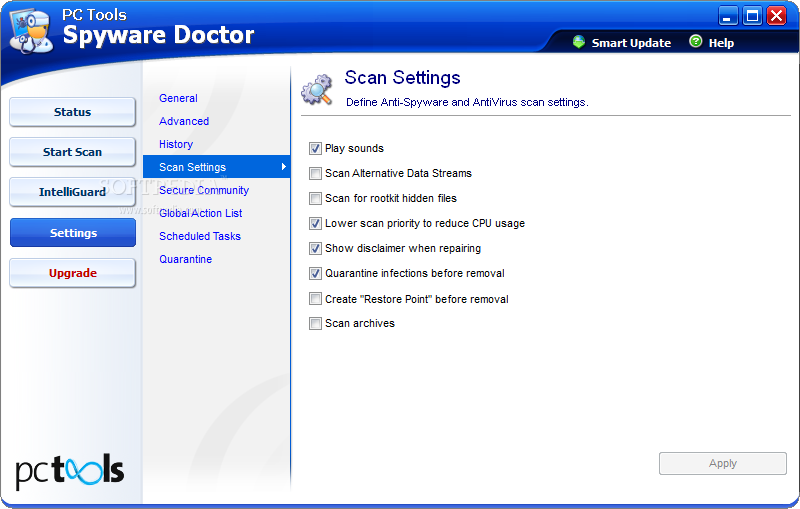Click the Smart Update globe icon
Screen dimensions: 800x509
[x=579, y=42]
